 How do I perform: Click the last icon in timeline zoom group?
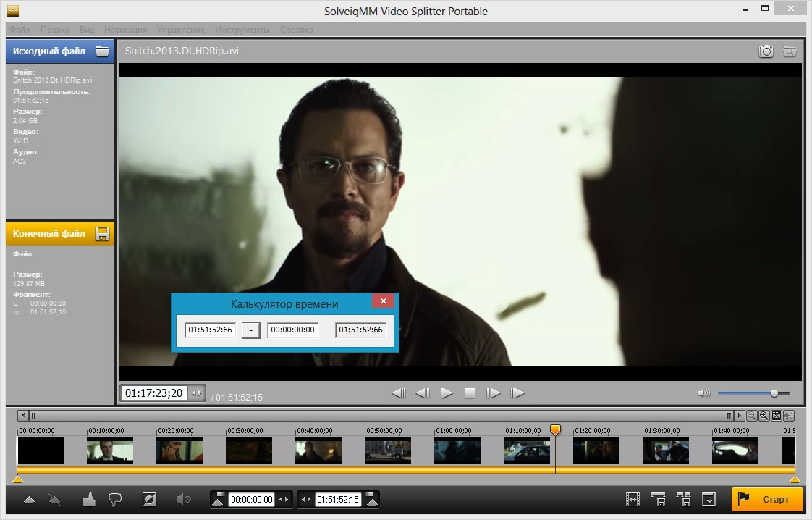click(x=789, y=416)
